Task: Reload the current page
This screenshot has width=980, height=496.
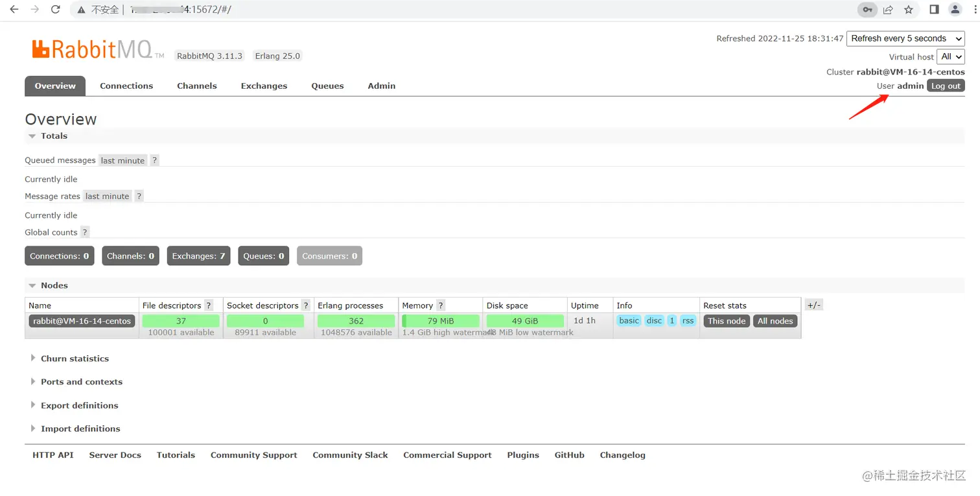Action: pyautogui.click(x=56, y=10)
